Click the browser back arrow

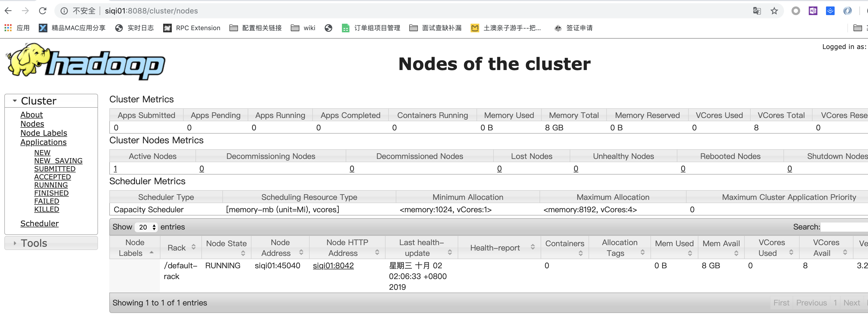[x=8, y=11]
